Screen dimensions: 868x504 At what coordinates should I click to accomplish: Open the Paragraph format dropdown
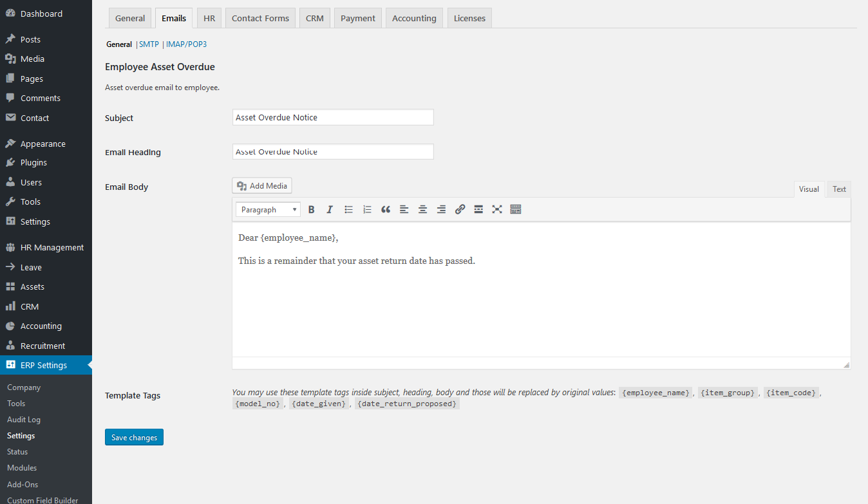coord(268,209)
